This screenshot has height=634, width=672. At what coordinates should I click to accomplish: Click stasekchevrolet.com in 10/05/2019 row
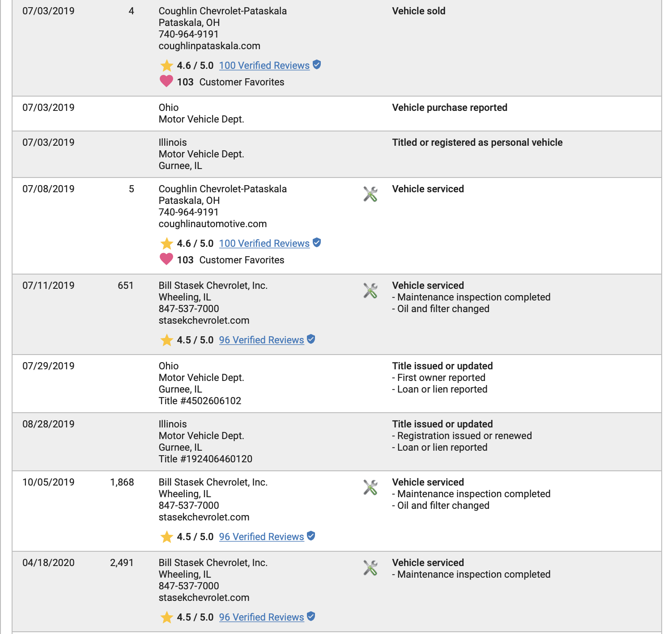(x=204, y=517)
